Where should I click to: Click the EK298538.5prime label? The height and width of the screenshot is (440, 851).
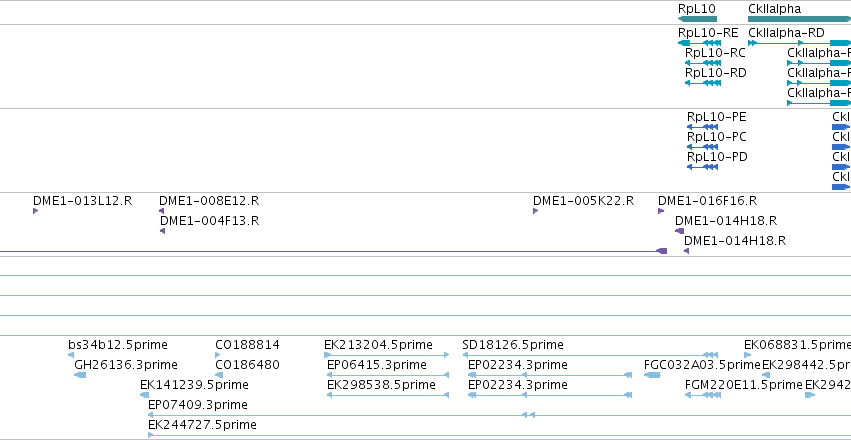[x=381, y=385]
